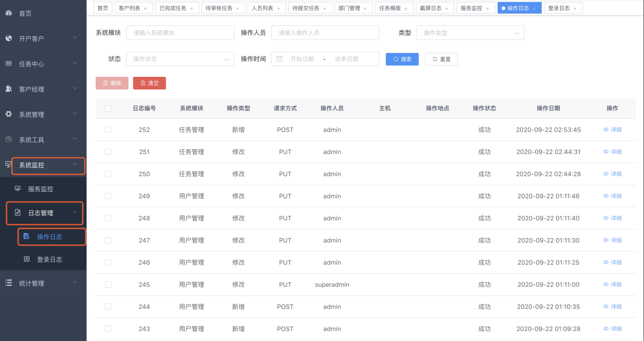Click the toolbox icon beside 系统工具
Image resolution: width=644 pixels, height=341 pixels.
pos(8,140)
